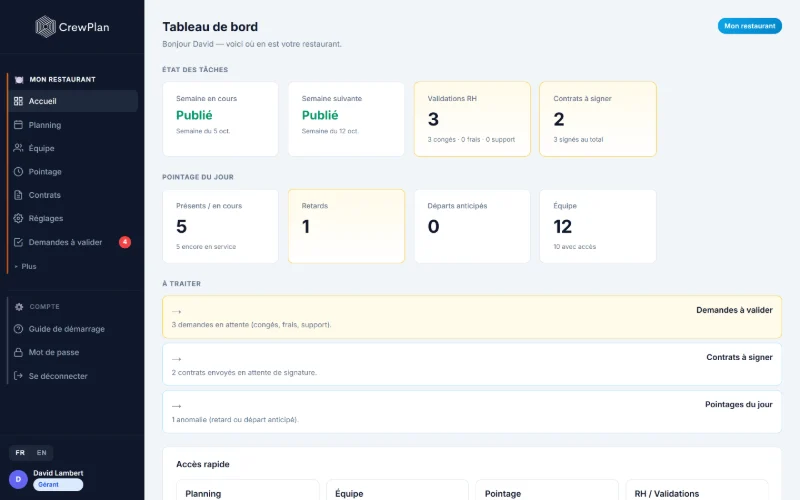Open the Validations RH card
Image resolution: width=800 pixels, height=500 pixels.
pos(472,119)
